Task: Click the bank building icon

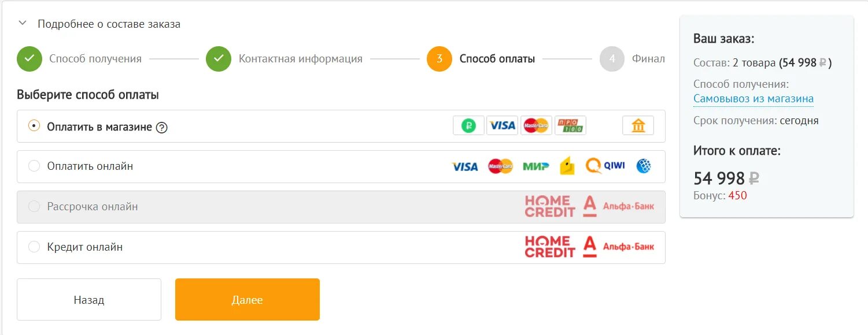Action: coord(638,125)
